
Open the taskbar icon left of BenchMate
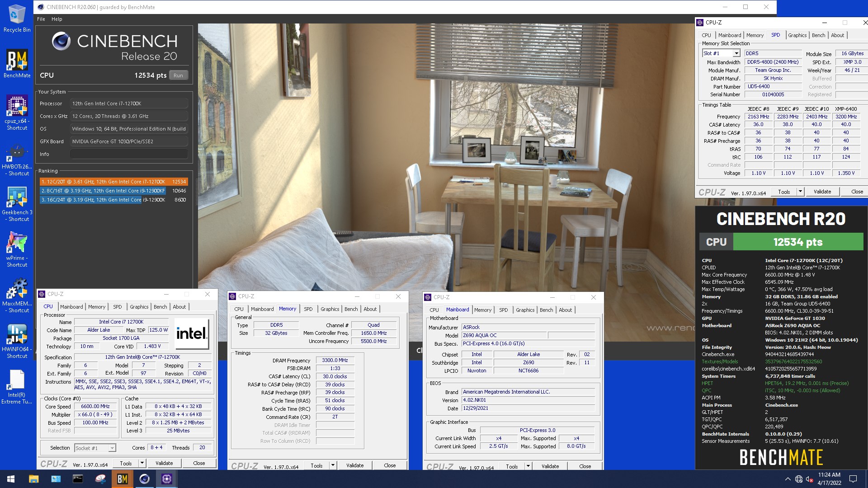coord(100,479)
